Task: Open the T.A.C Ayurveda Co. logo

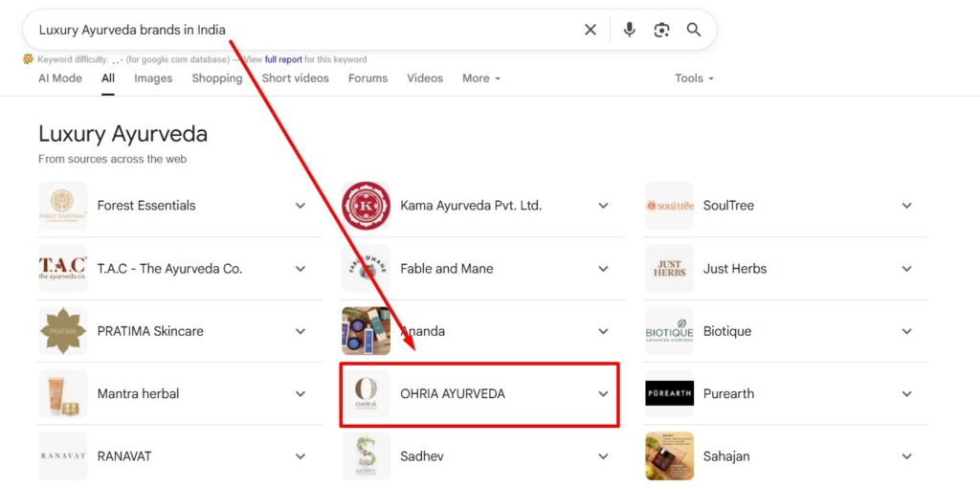Action: coord(62,268)
